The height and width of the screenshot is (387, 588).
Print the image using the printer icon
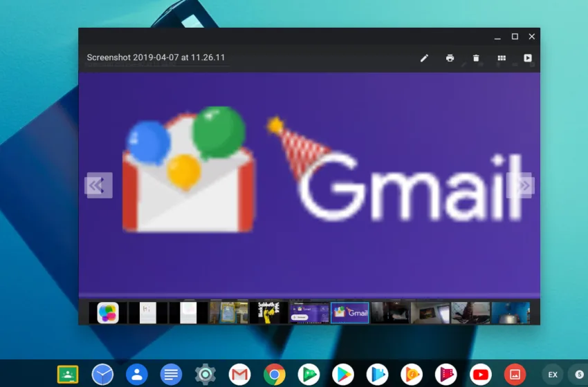click(450, 58)
